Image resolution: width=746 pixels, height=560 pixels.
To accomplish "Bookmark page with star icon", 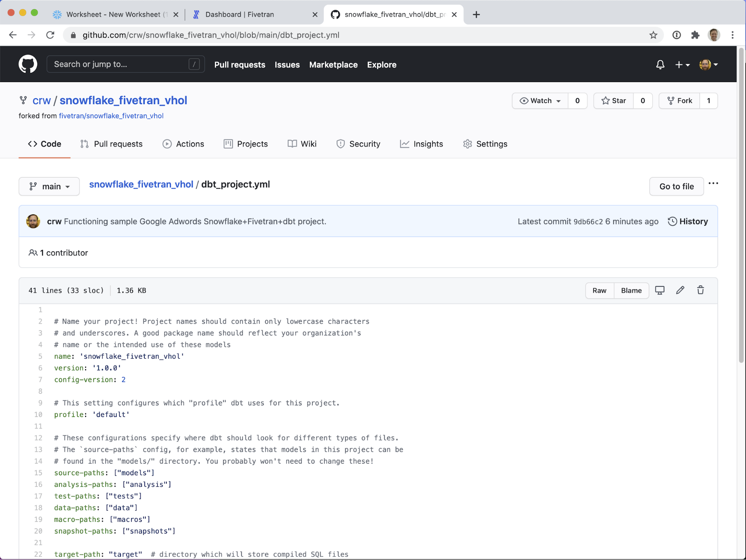I will tap(653, 35).
